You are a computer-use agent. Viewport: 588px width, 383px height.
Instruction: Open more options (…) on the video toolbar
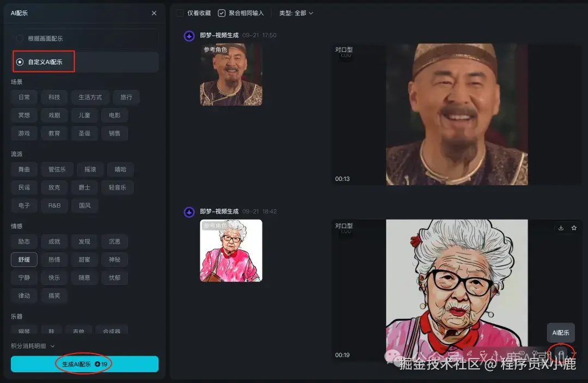point(573,352)
